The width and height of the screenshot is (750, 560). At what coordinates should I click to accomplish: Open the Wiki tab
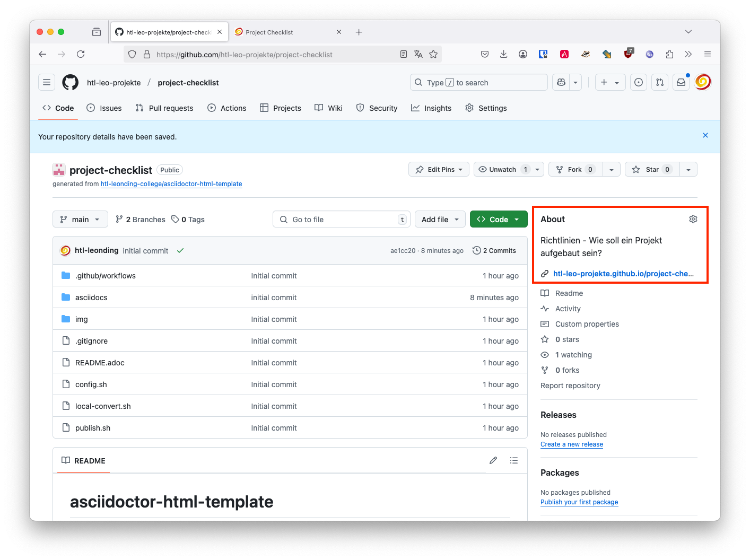point(329,108)
